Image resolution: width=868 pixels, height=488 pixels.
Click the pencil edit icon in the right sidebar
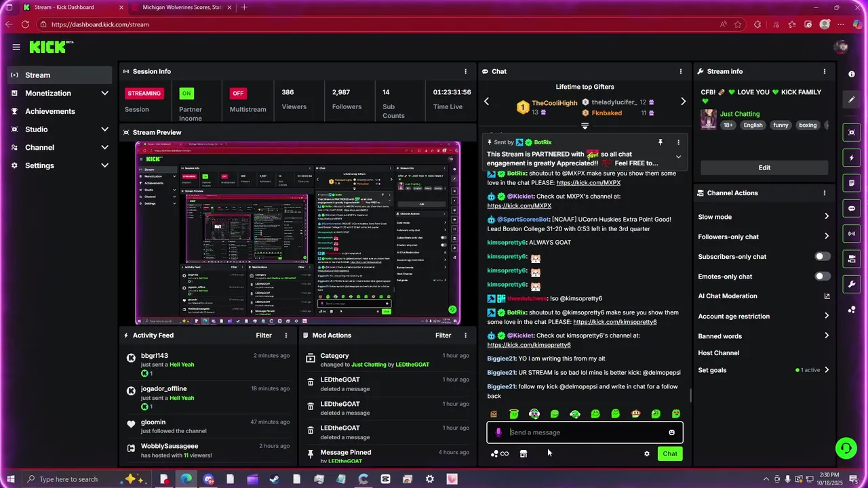click(x=852, y=100)
